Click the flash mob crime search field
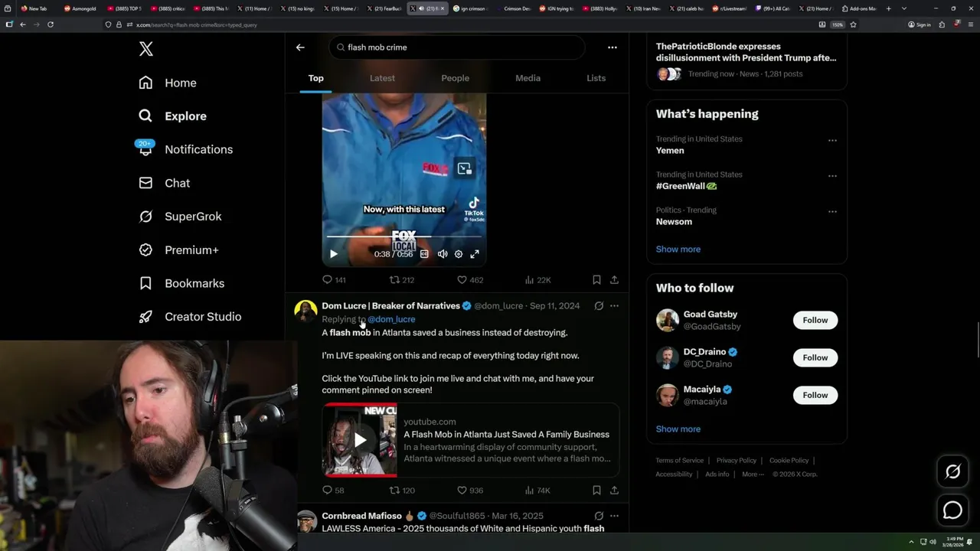 [x=457, y=47]
